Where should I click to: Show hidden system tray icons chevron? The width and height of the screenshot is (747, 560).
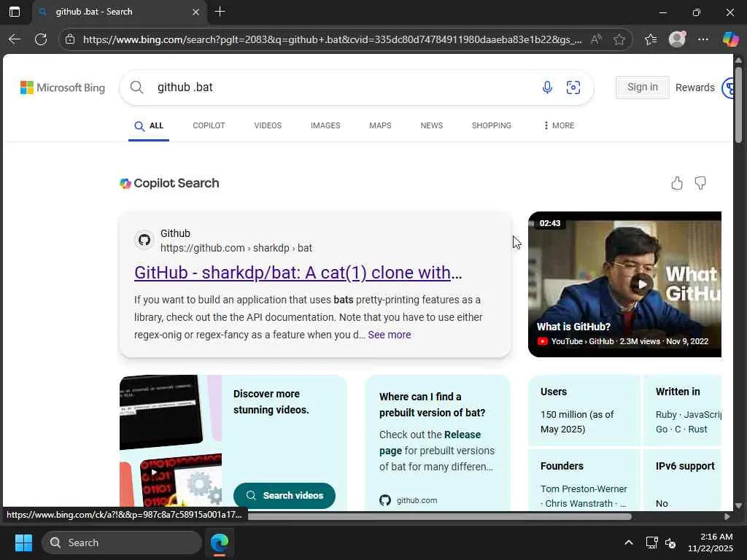tap(628, 542)
